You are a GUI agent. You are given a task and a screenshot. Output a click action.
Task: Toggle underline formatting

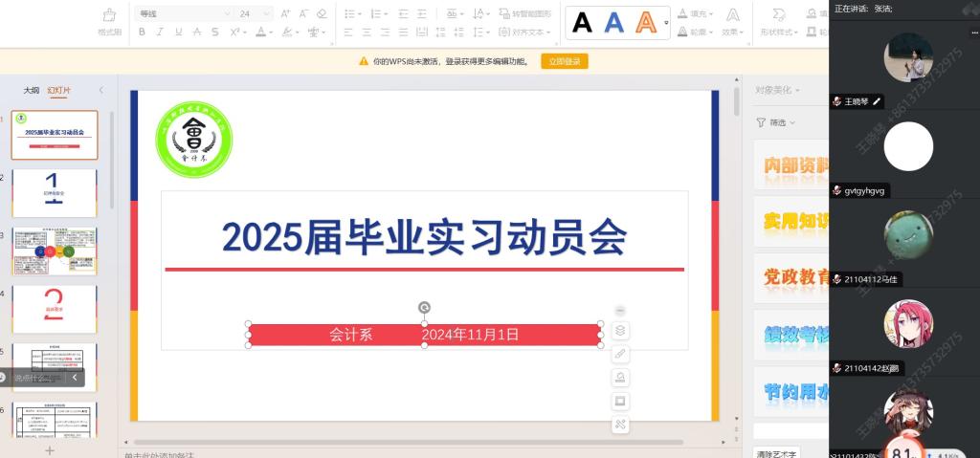click(x=178, y=32)
